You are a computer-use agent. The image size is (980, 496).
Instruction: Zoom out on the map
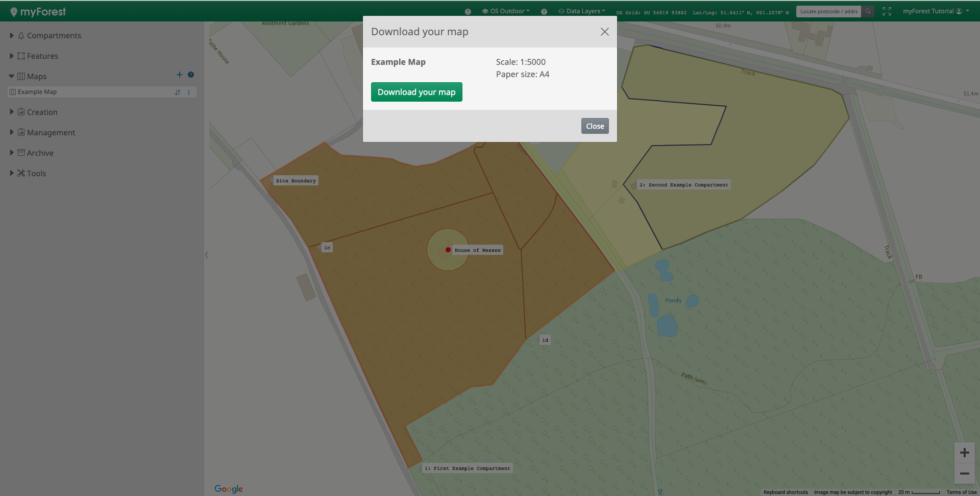964,474
